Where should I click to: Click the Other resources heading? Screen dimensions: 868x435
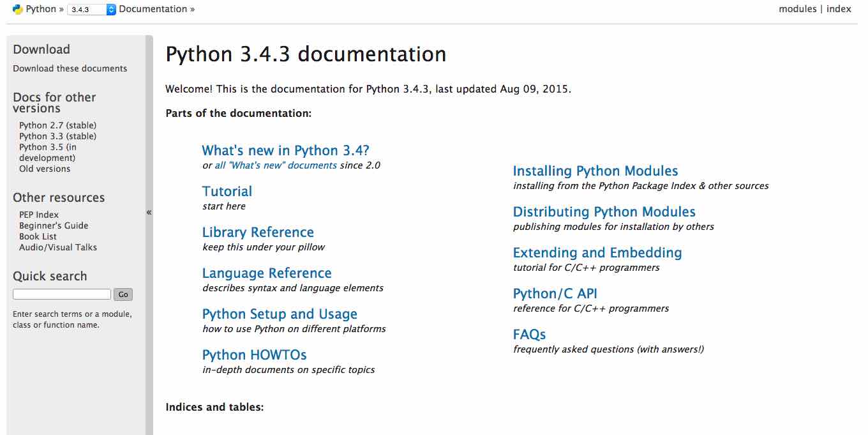59,197
